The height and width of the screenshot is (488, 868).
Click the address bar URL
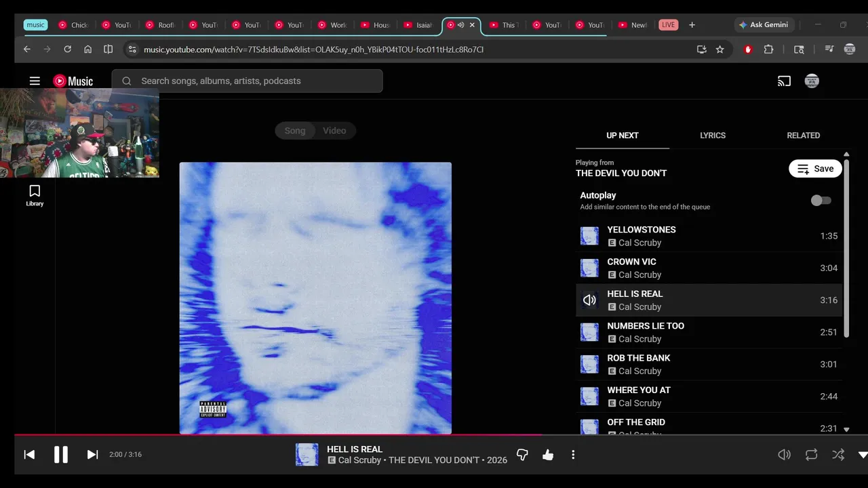point(313,49)
